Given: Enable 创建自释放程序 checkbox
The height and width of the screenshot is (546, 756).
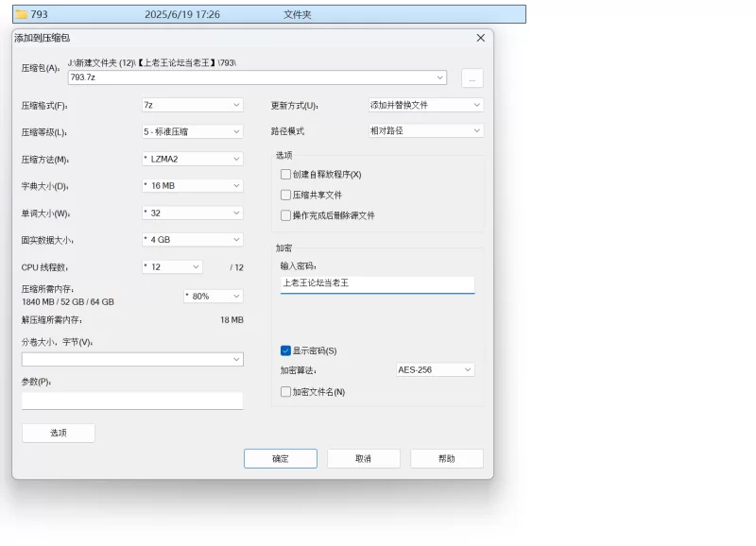Looking at the screenshot, I should tap(285, 175).
